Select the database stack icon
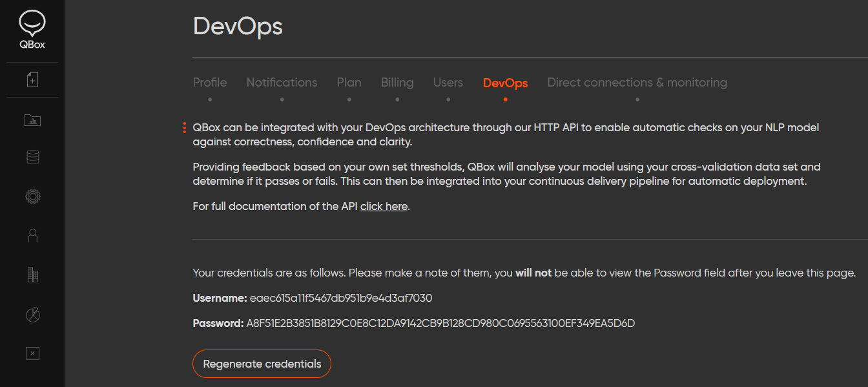The height and width of the screenshot is (387, 868). coord(32,157)
